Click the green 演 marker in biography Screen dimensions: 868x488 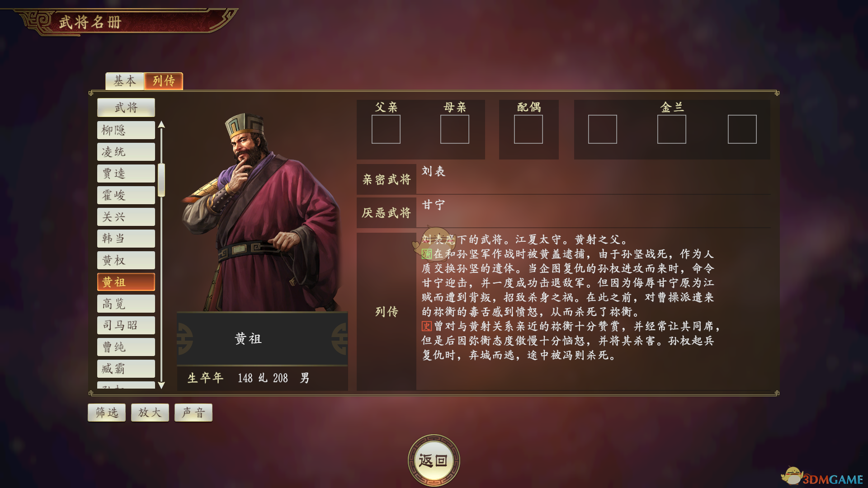tap(427, 254)
